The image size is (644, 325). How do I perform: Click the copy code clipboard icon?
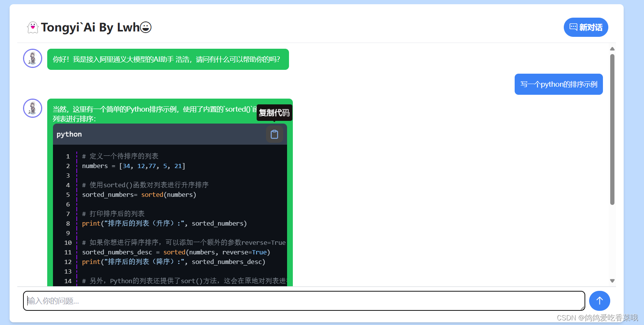click(x=274, y=134)
